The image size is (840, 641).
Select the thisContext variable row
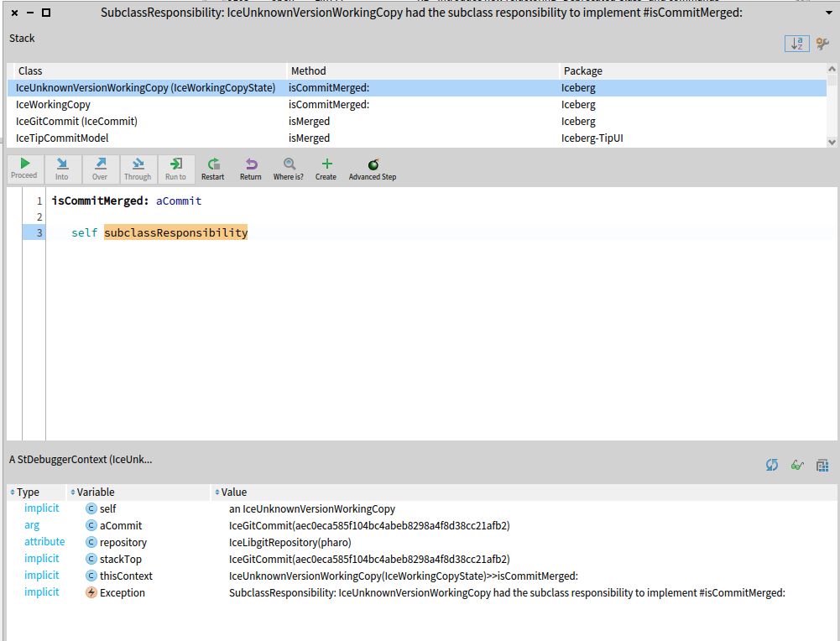pos(421,576)
